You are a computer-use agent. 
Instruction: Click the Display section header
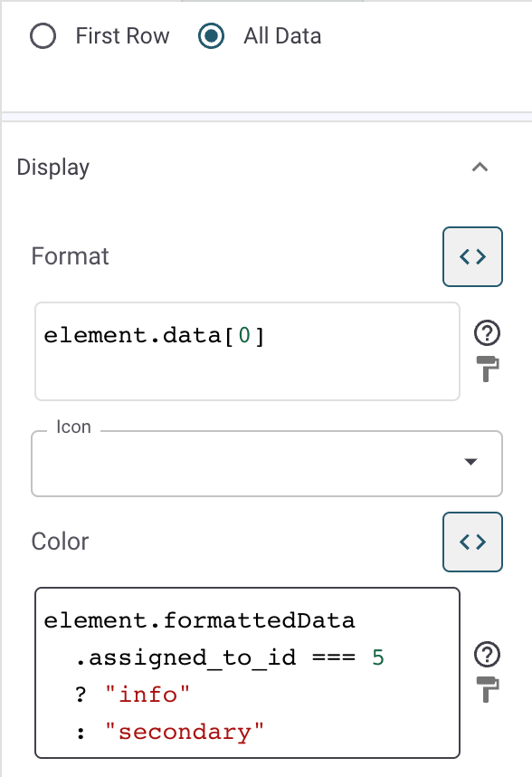(x=53, y=167)
